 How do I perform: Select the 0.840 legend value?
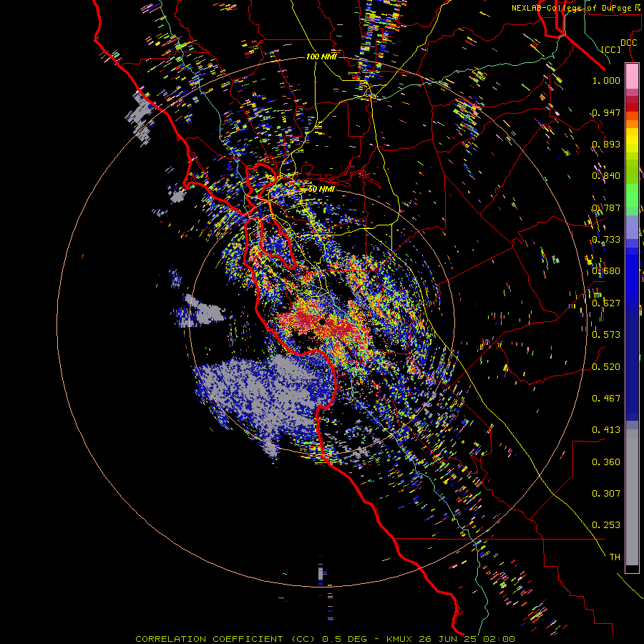(606, 176)
